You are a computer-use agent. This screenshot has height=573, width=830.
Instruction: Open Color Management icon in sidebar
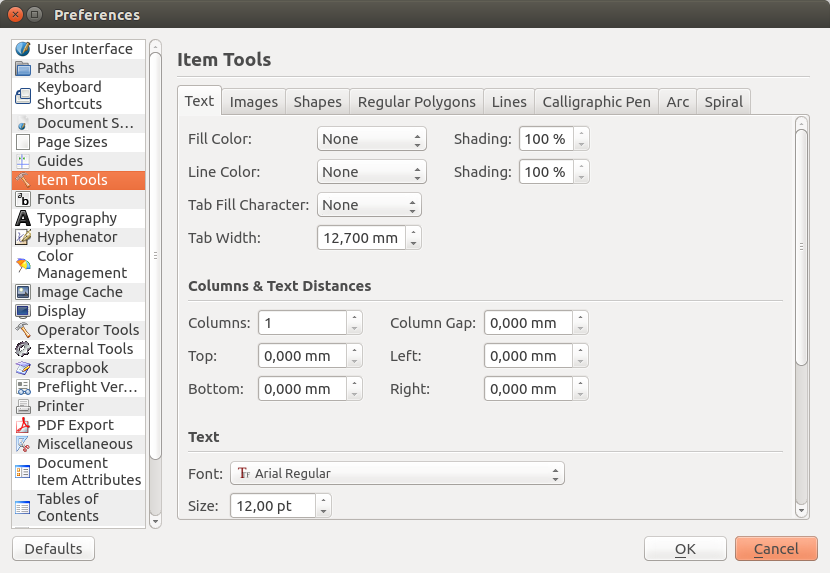coord(23,265)
